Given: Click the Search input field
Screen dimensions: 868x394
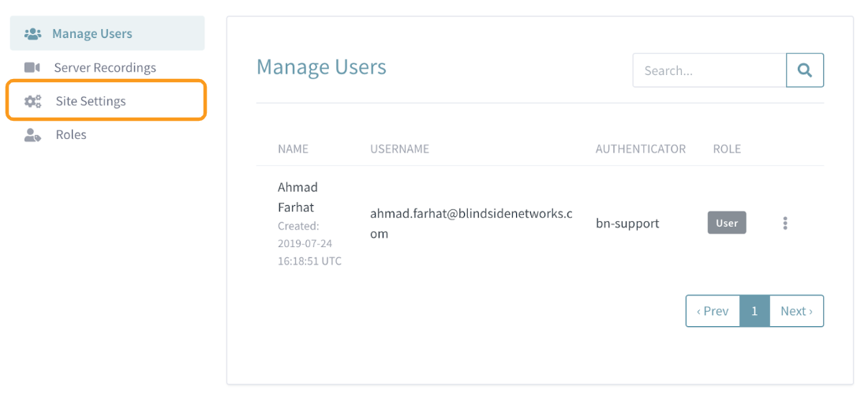Looking at the screenshot, I should click(709, 70).
